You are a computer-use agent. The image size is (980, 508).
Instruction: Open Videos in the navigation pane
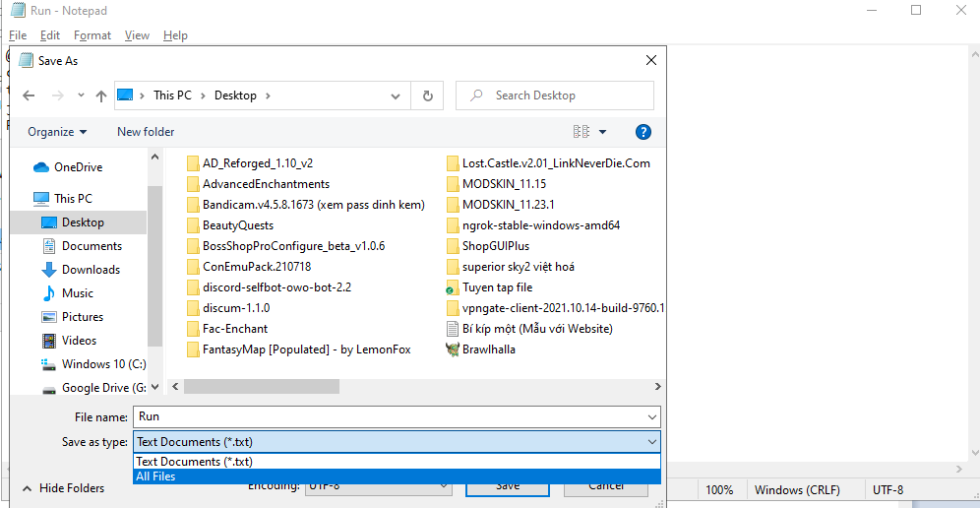pyautogui.click(x=69, y=341)
